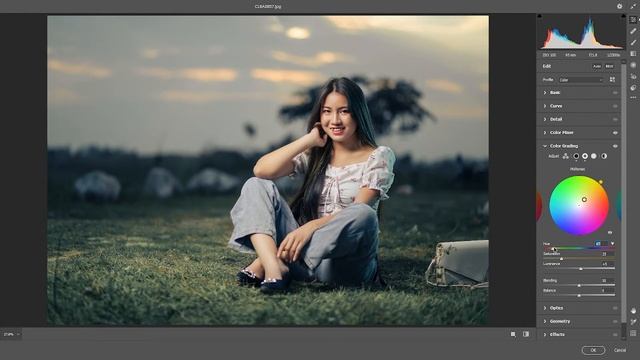Open the Camera Raw preferences gear

(x=619, y=6)
